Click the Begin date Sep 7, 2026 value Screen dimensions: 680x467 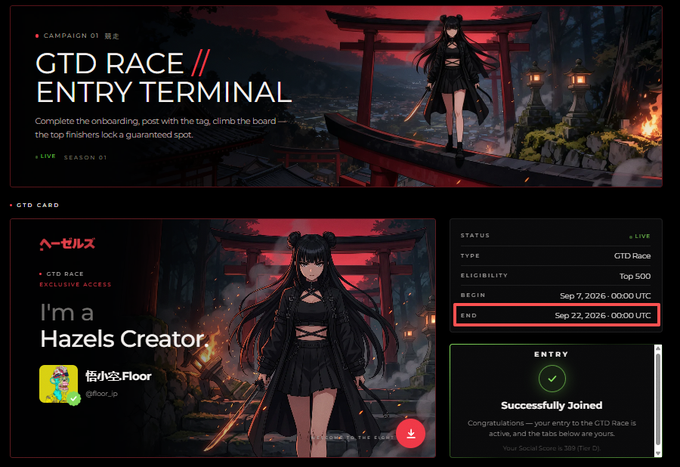pyautogui.click(x=605, y=296)
